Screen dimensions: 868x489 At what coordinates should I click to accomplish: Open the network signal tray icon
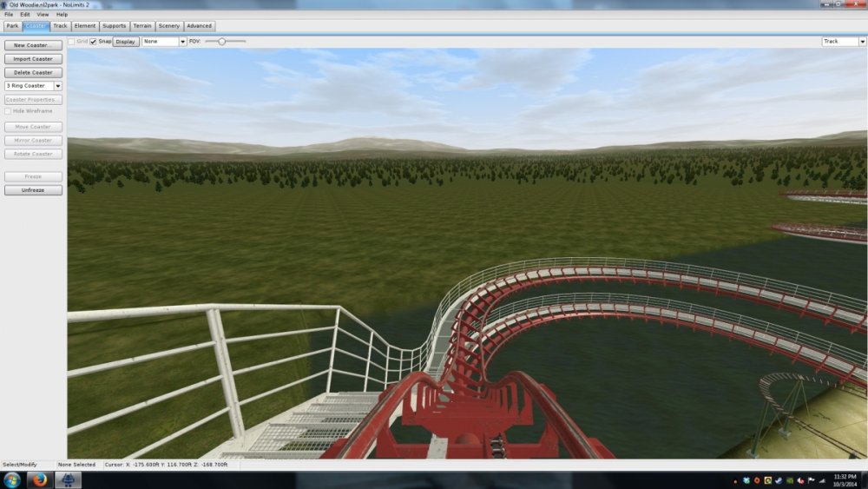click(x=821, y=480)
